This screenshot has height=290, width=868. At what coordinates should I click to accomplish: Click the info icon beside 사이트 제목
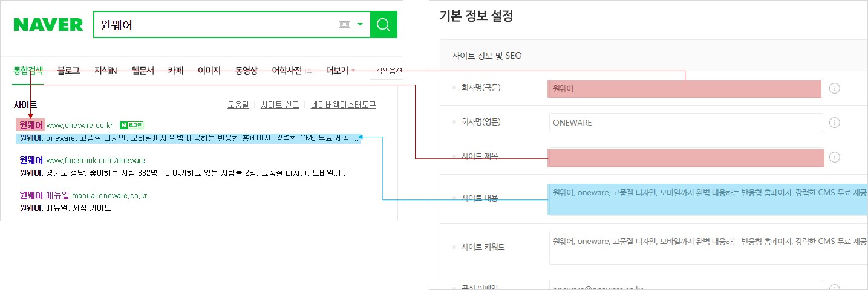click(x=834, y=157)
